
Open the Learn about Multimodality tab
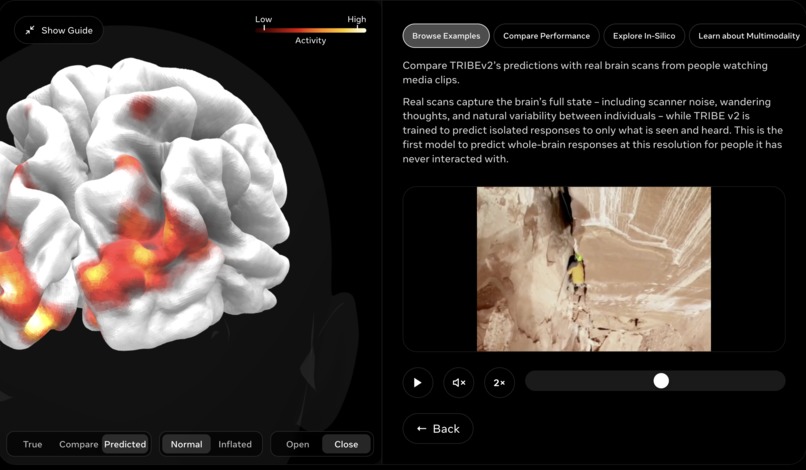(748, 36)
